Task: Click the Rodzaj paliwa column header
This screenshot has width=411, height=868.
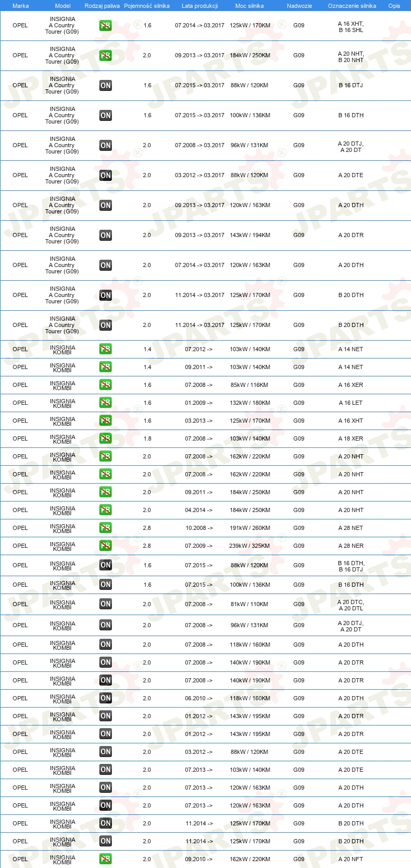Action: (x=102, y=6)
